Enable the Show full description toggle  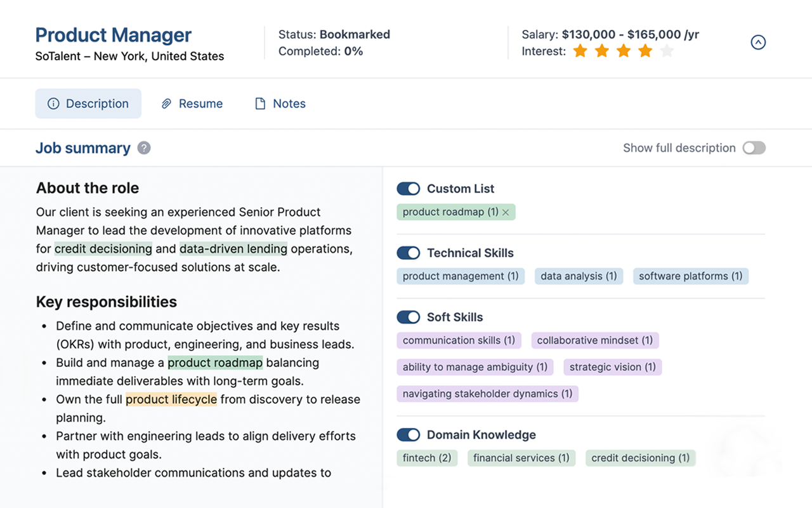pos(754,147)
